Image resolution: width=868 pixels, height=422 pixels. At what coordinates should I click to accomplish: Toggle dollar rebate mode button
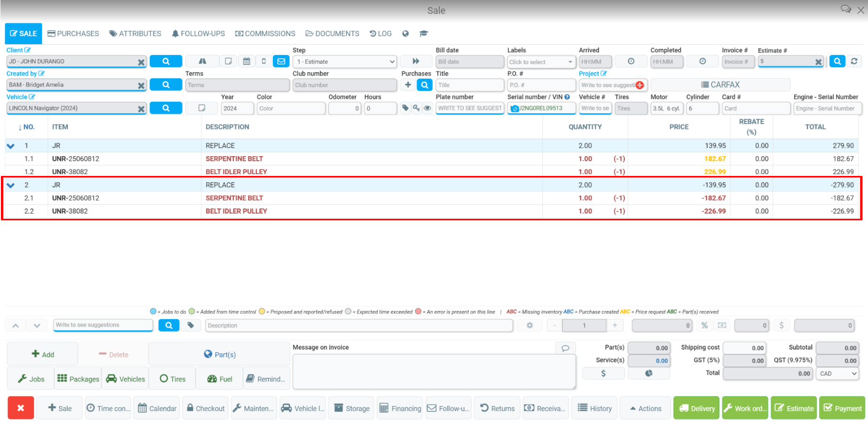tap(781, 325)
